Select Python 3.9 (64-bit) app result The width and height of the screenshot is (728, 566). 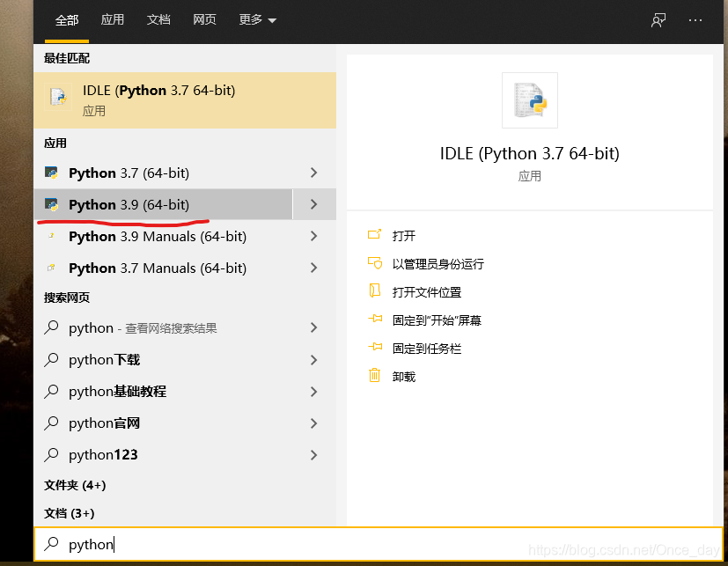click(164, 204)
